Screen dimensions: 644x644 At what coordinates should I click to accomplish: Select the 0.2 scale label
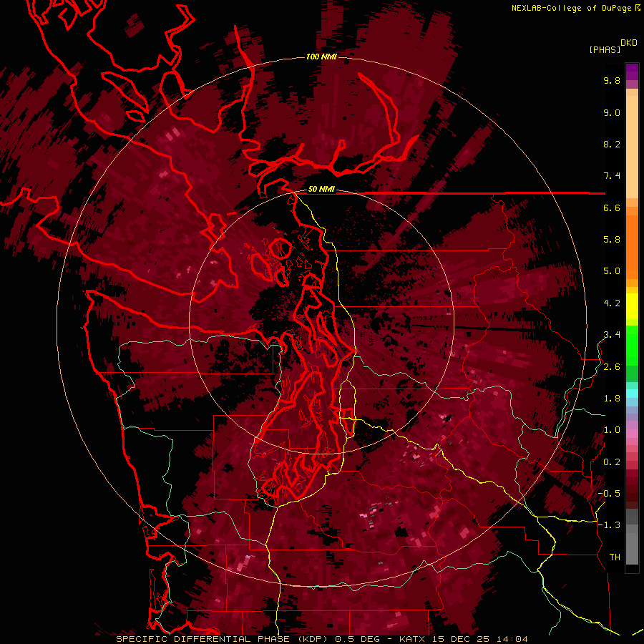click(x=612, y=462)
